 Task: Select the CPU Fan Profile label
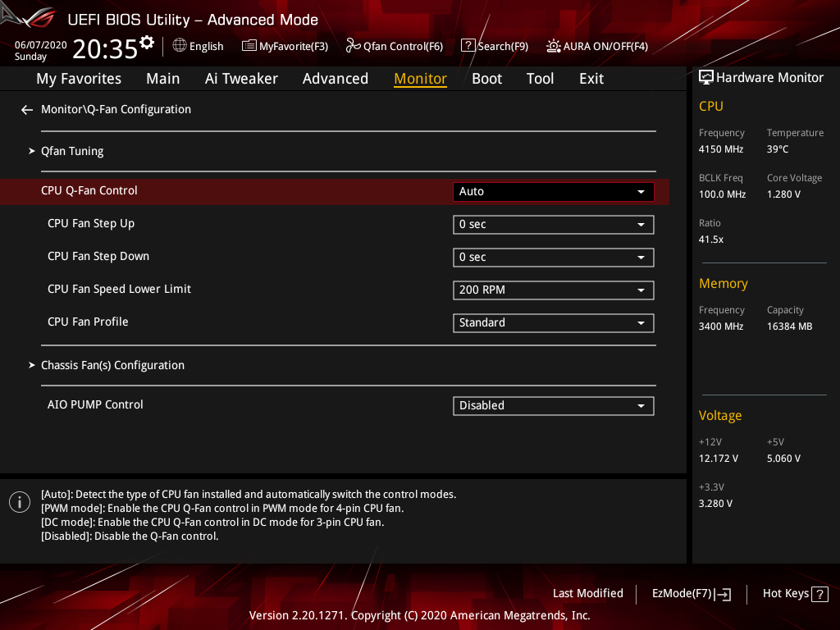coord(88,322)
